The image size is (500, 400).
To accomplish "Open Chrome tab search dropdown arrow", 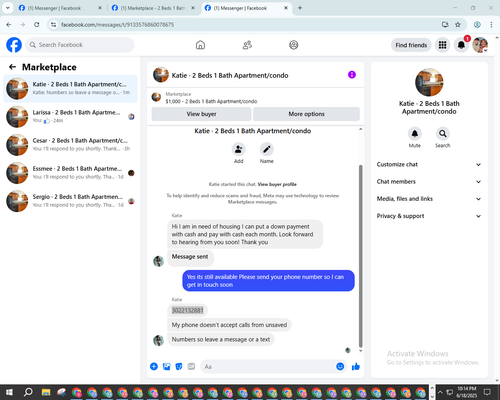I will tap(8, 8).
